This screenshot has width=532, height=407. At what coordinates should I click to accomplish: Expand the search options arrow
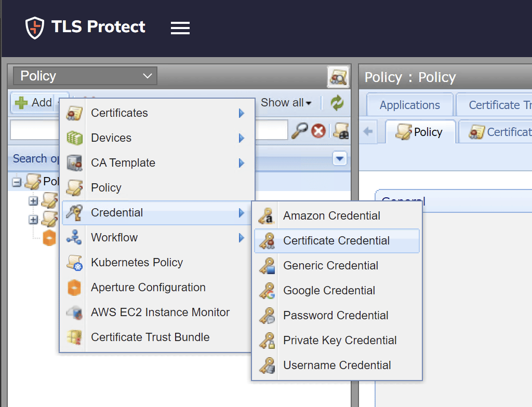[340, 158]
